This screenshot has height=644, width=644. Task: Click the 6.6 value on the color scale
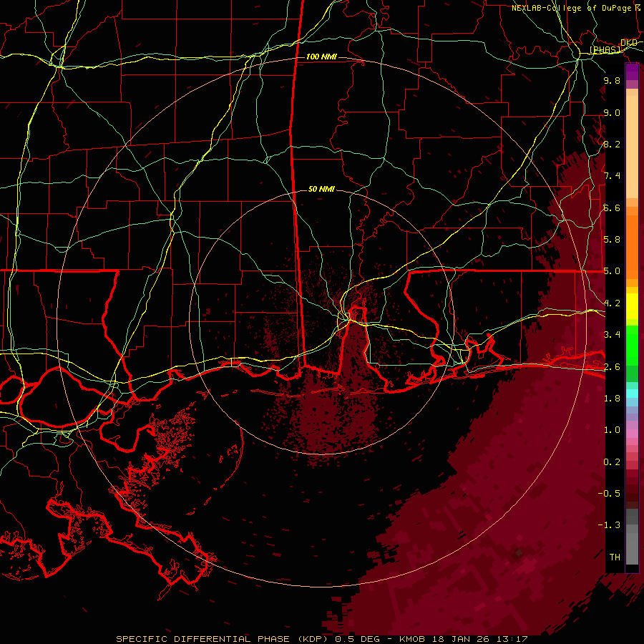tap(612, 208)
